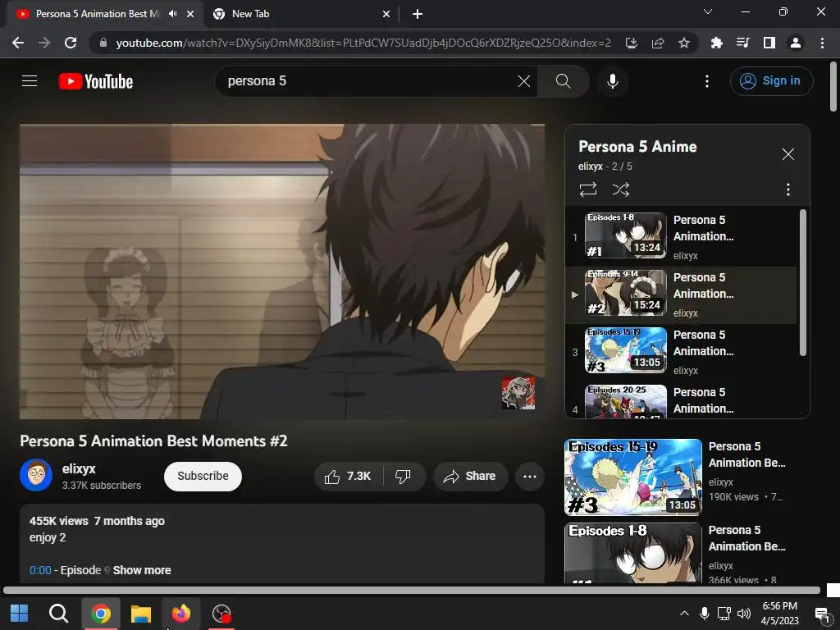The height and width of the screenshot is (630, 840).
Task: Start voice search with the microphone icon
Action: [x=612, y=81]
